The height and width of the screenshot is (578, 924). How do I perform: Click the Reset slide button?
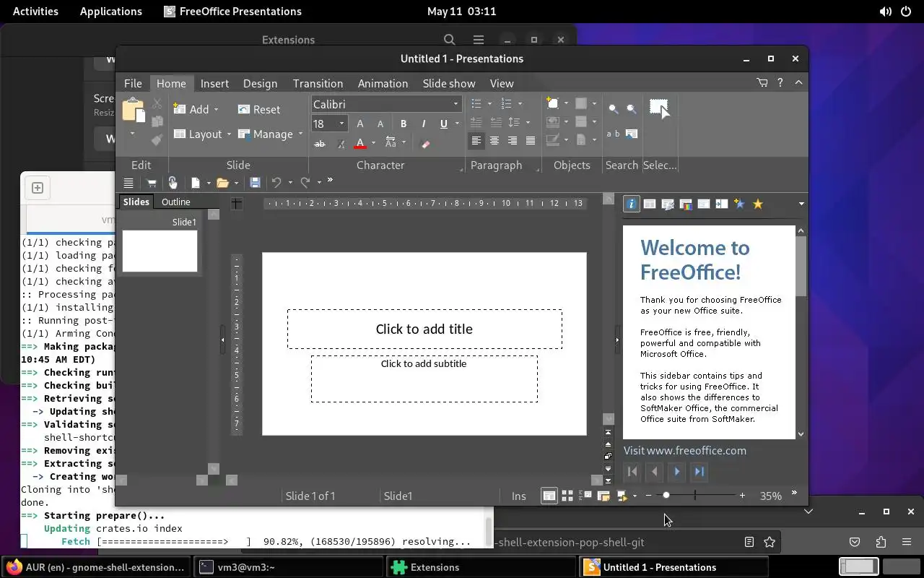[259, 109]
